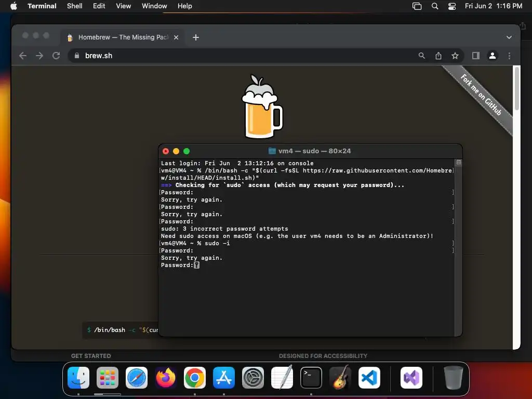
Task: Open Trash from the Dock
Action: point(453,378)
